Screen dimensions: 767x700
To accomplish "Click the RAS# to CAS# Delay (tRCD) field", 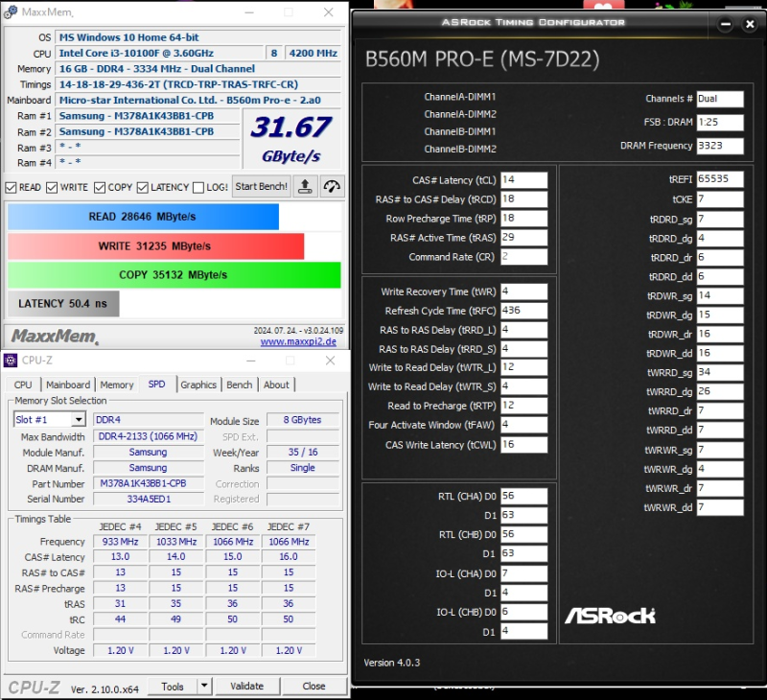I will [x=523, y=199].
